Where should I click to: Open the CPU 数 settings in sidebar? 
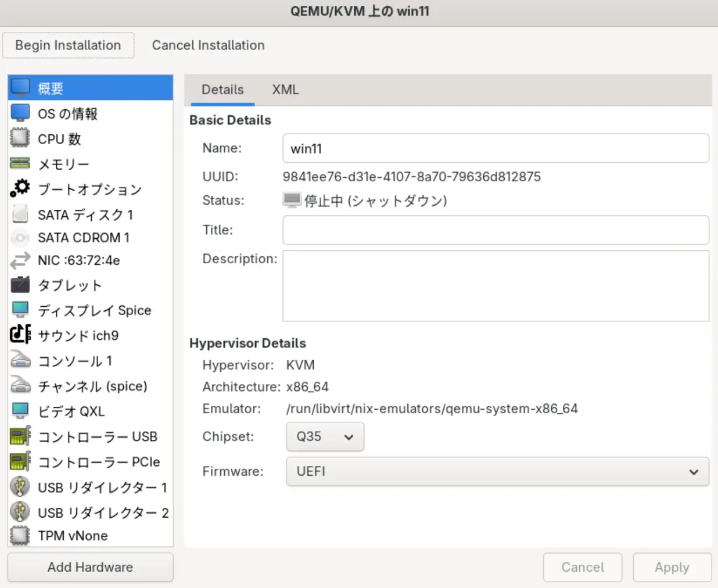pos(59,139)
